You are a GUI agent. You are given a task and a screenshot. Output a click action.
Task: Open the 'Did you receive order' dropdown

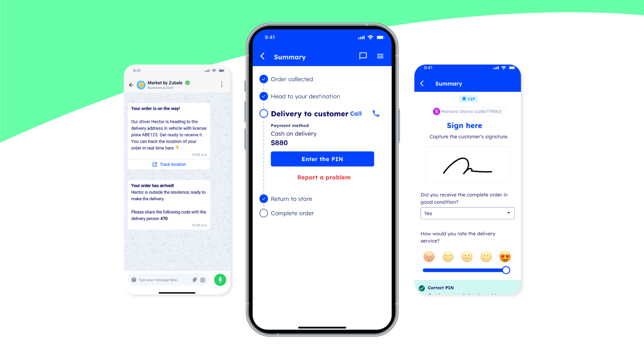468,213
